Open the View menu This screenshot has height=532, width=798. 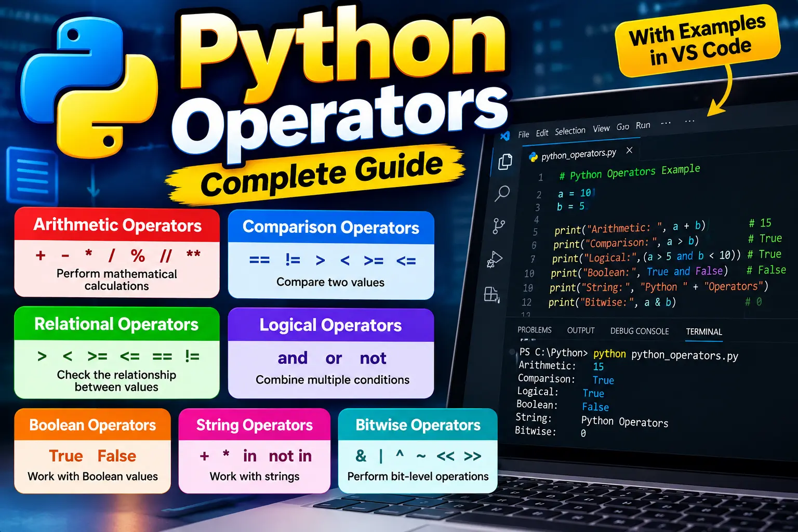coord(601,128)
